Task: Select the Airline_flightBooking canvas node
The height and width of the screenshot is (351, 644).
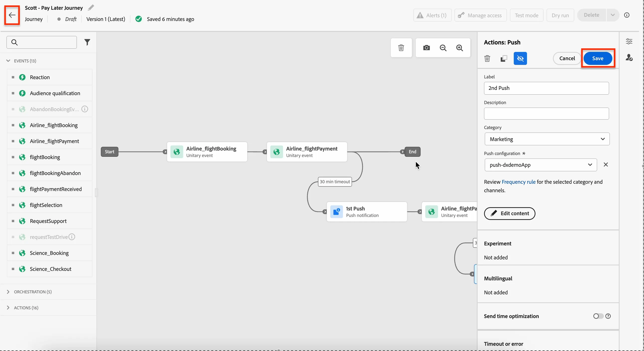Action: 207,152
